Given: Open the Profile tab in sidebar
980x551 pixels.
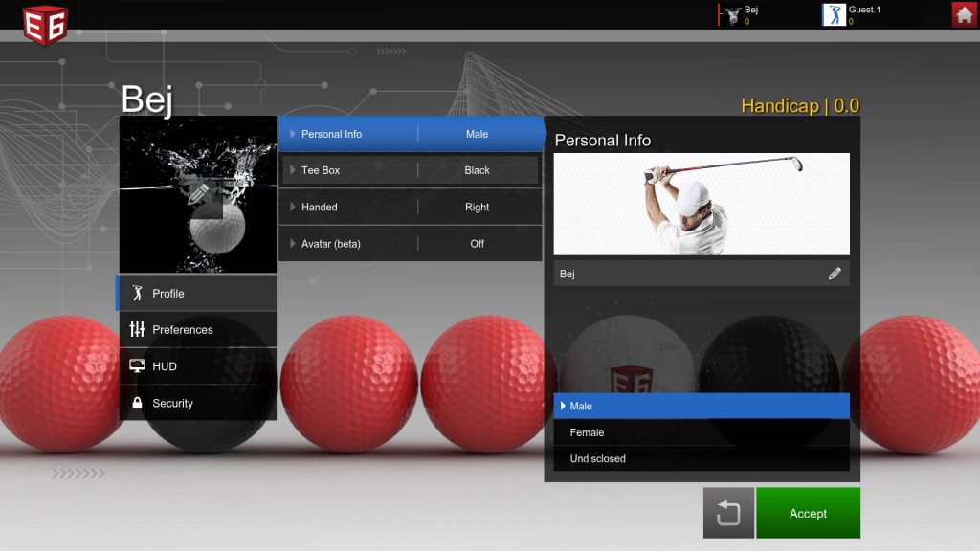Looking at the screenshot, I should point(197,294).
